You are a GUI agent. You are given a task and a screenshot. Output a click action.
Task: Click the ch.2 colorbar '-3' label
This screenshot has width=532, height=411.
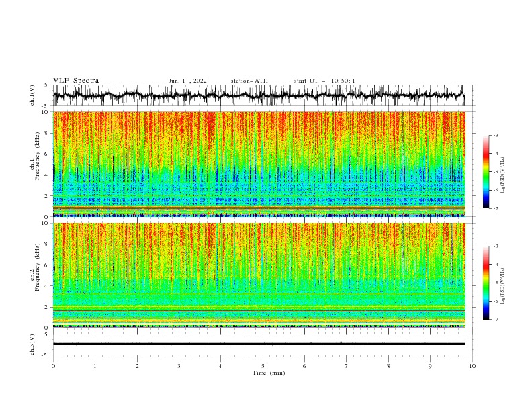(496, 246)
